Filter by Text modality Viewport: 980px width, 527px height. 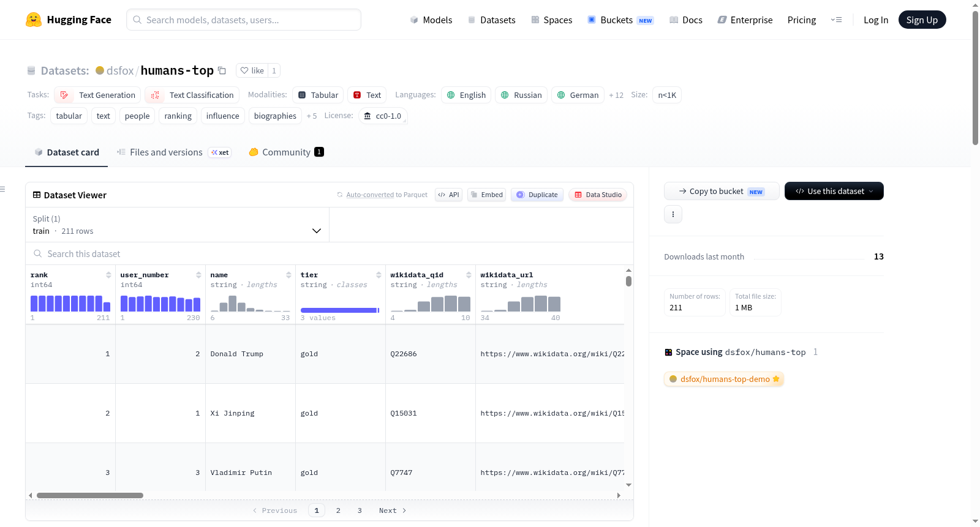point(367,95)
